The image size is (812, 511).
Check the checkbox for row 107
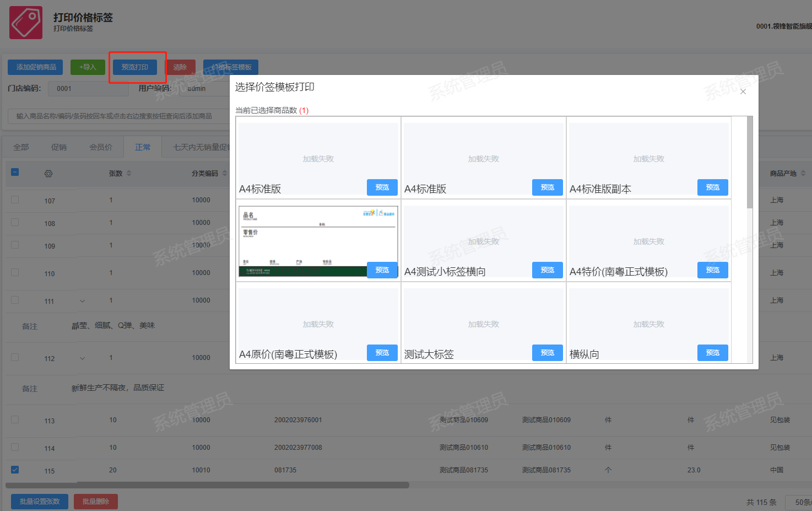15,200
